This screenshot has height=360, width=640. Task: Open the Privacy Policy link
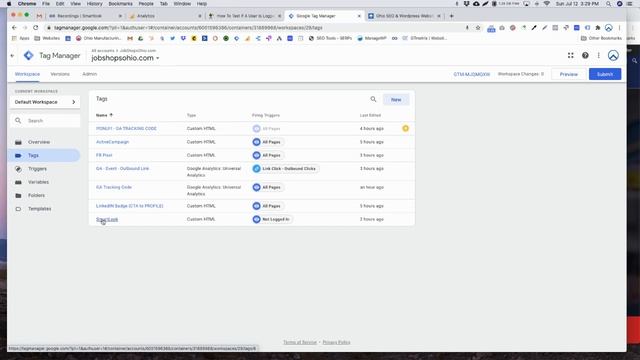(336, 342)
